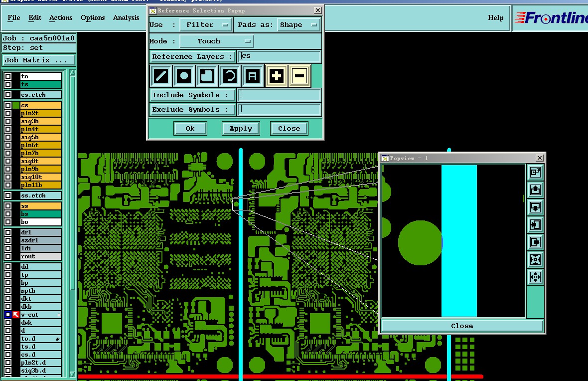588x381 pixels.
Task: Open the Analysis menu
Action: pos(126,17)
